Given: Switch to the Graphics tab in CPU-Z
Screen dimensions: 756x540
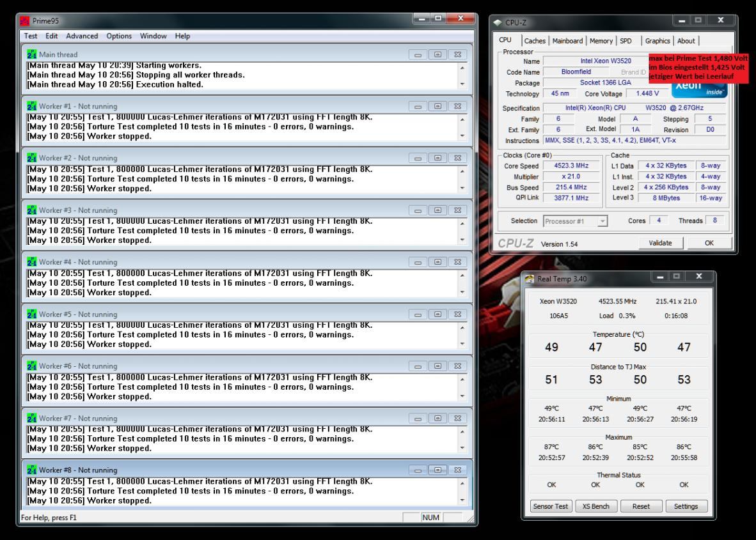Looking at the screenshot, I should tap(658, 41).
